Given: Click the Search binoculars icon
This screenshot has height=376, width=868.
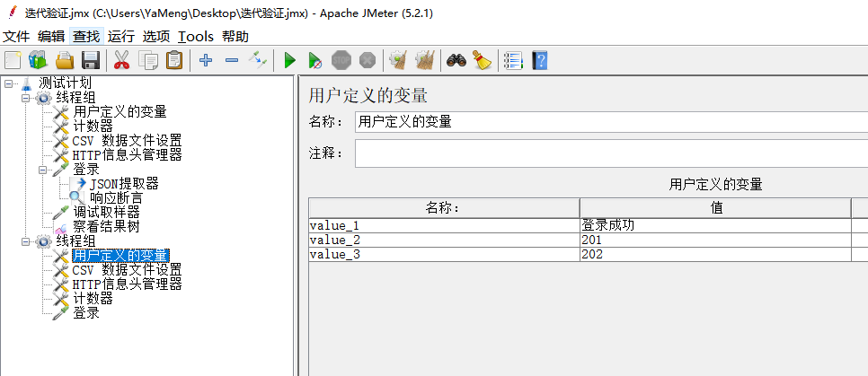Looking at the screenshot, I should (x=456, y=60).
